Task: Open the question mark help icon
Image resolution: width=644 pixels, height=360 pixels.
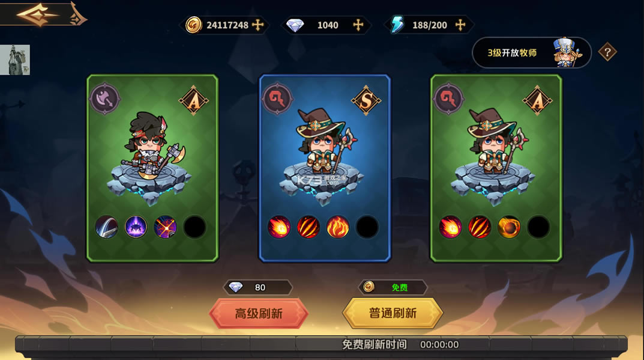Action: click(607, 52)
